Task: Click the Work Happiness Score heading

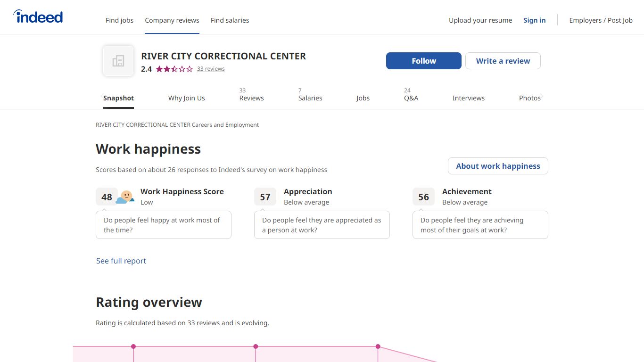Action: (182, 191)
